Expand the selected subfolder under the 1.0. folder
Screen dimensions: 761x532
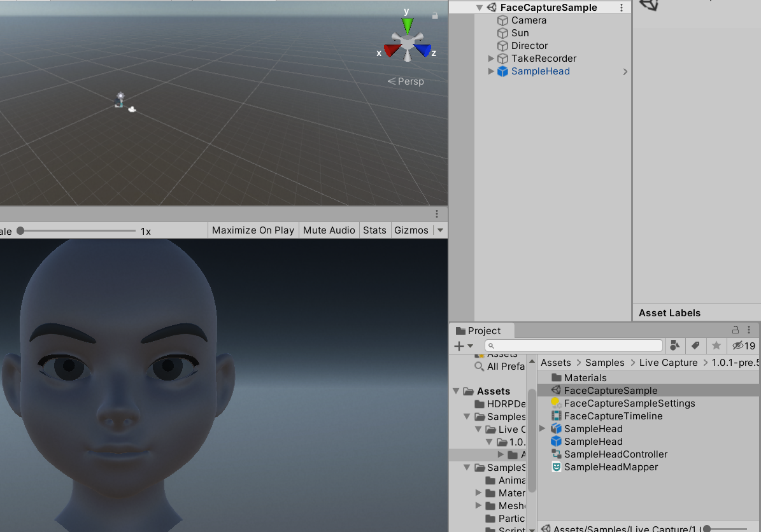pyautogui.click(x=501, y=454)
